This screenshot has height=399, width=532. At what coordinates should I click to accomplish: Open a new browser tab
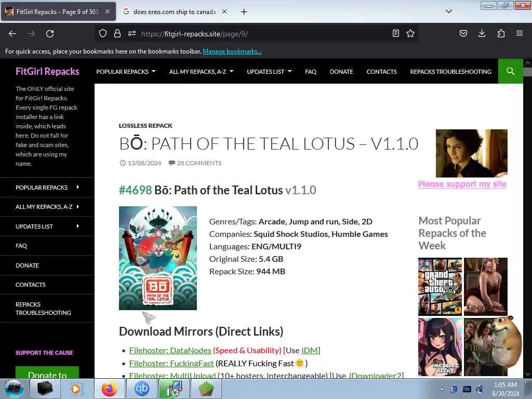coord(244,12)
